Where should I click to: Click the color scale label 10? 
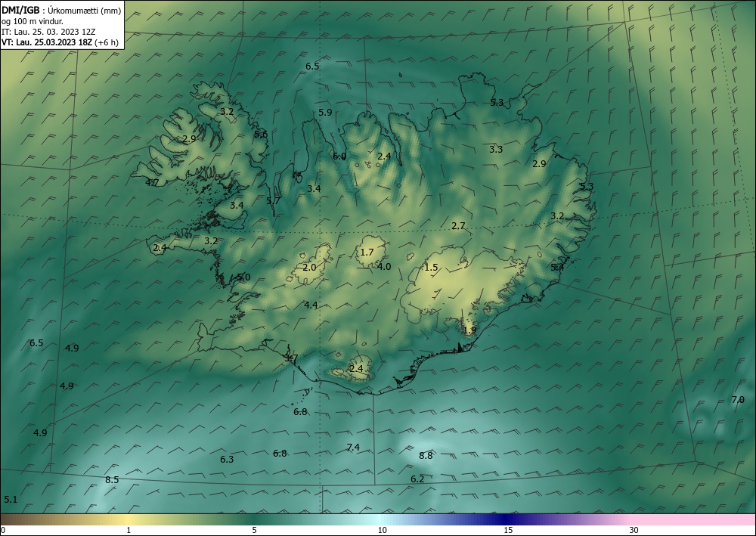click(382, 530)
